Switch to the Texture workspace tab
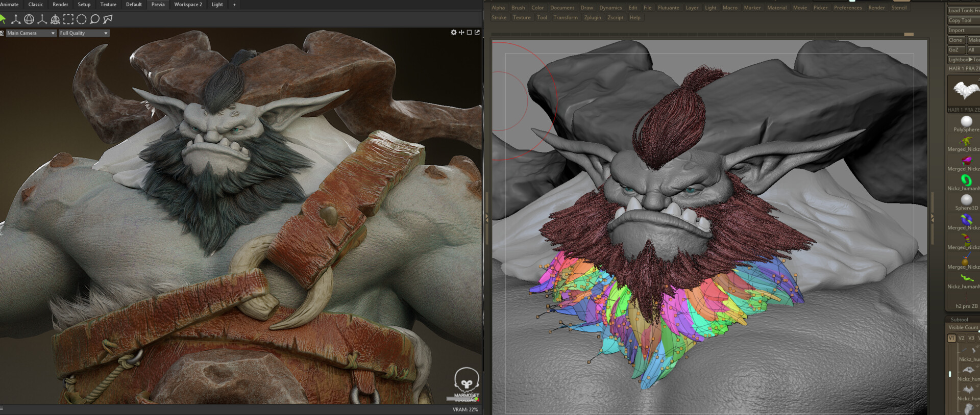This screenshot has height=415, width=980. click(x=108, y=5)
